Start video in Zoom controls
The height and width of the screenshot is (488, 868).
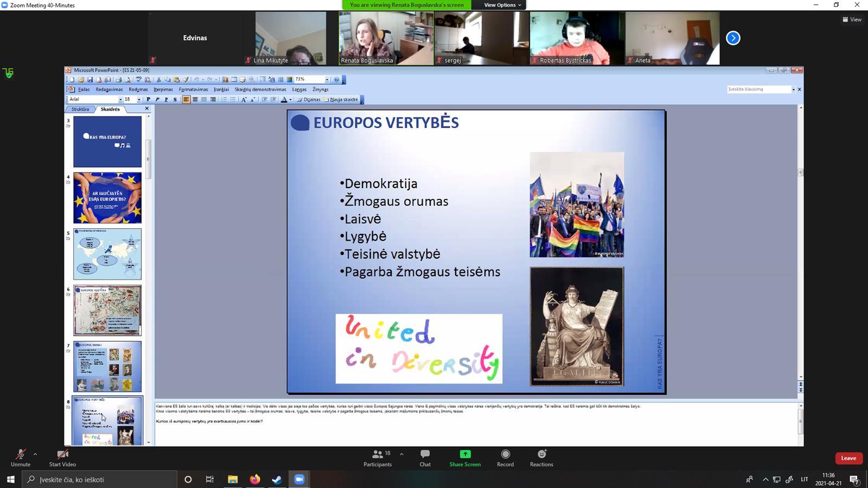pos(62,457)
